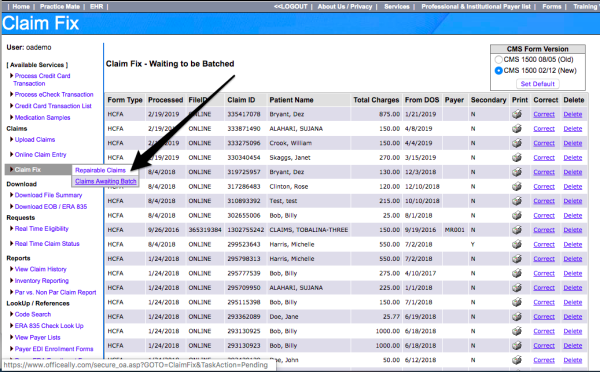The image size is (600, 372).
Task: Open Medication Samples link
Action: pyautogui.click(x=42, y=117)
